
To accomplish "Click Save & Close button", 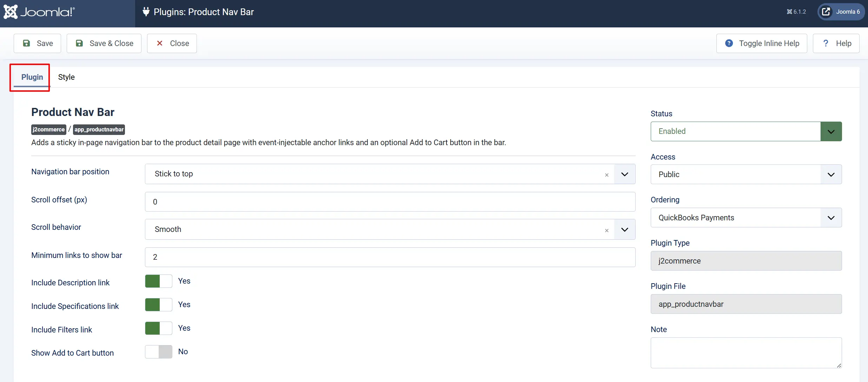I will click(x=104, y=43).
